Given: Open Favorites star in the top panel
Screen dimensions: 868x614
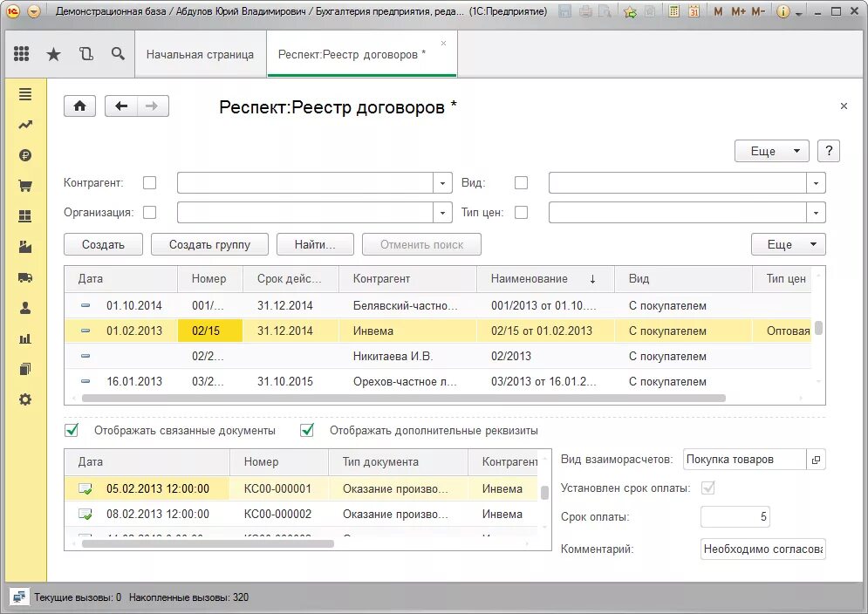Looking at the screenshot, I should (x=53, y=54).
